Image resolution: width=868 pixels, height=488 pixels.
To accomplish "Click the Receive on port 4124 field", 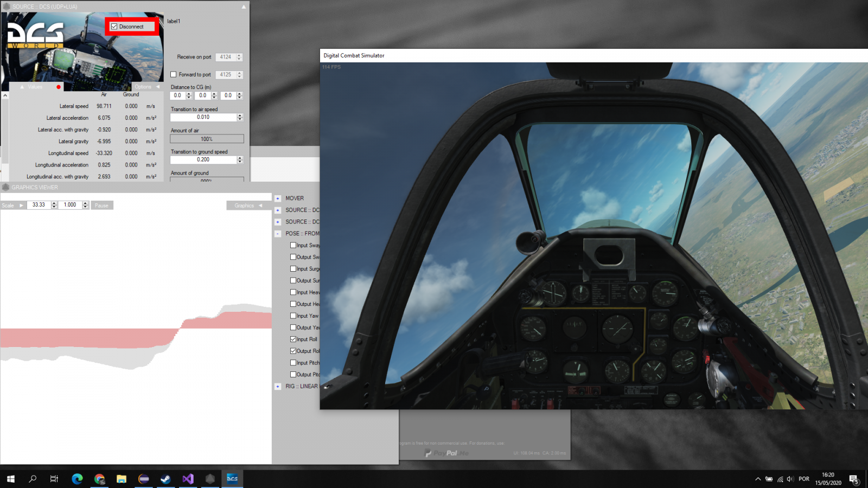I will coord(226,57).
